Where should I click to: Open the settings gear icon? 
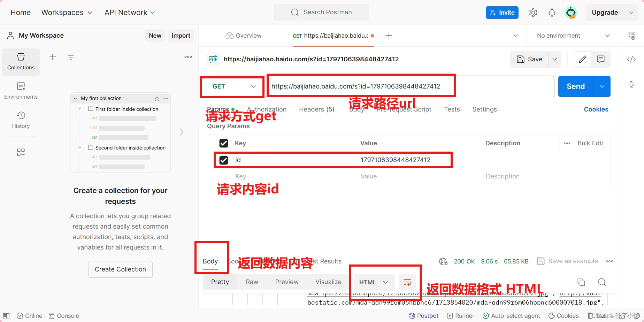[533, 13]
